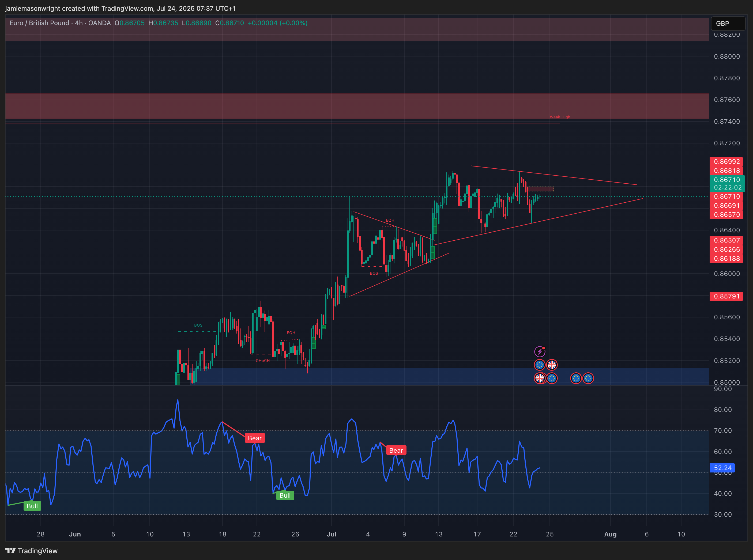Click the 0.85791 red price label
This screenshot has width=753, height=560.
click(726, 296)
